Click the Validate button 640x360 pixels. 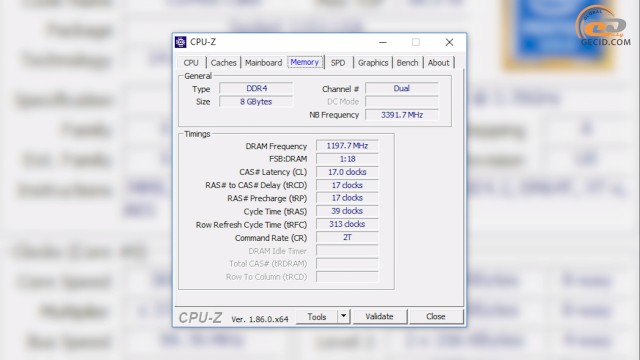[x=380, y=317]
